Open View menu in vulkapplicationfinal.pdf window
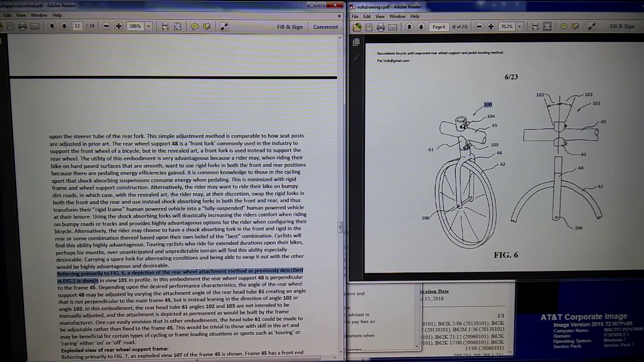The width and height of the screenshot is (644, 362). click(x=21, y=15)
